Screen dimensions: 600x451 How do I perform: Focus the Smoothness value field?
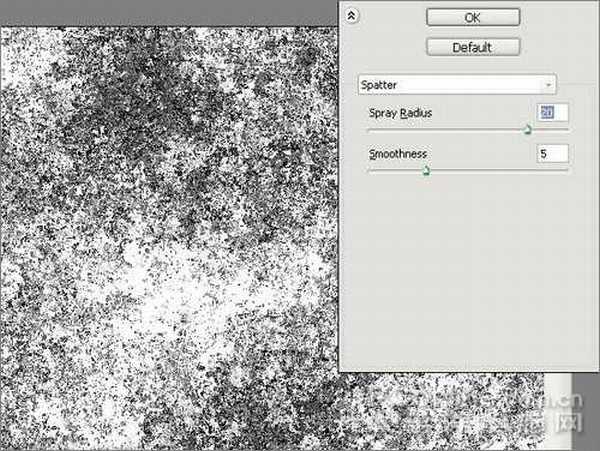point(553,153)
